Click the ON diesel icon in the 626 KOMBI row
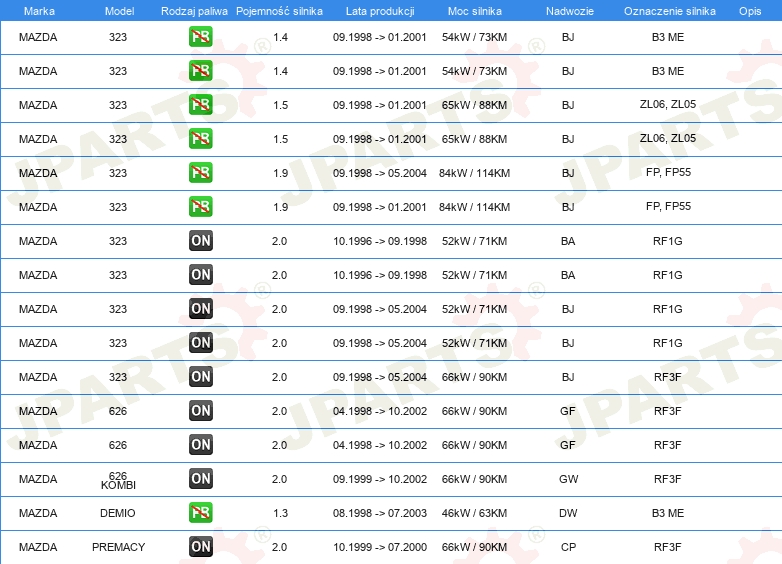The width and height of the screenshot is (782, 564). pos(200,479)
